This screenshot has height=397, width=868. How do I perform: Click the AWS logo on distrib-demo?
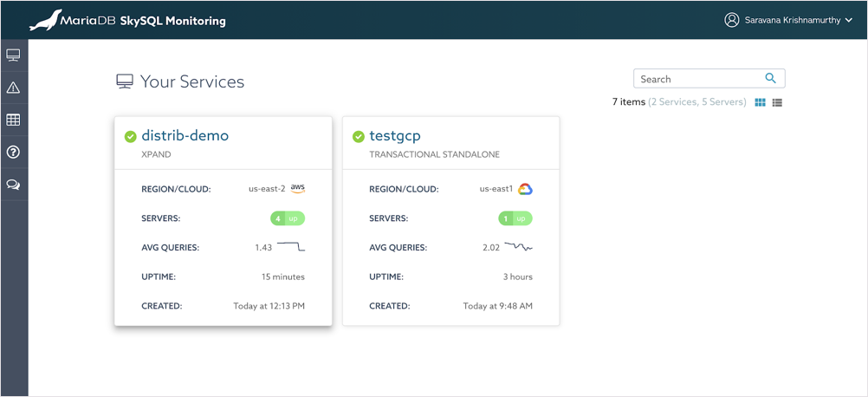[x=298, y=188]
